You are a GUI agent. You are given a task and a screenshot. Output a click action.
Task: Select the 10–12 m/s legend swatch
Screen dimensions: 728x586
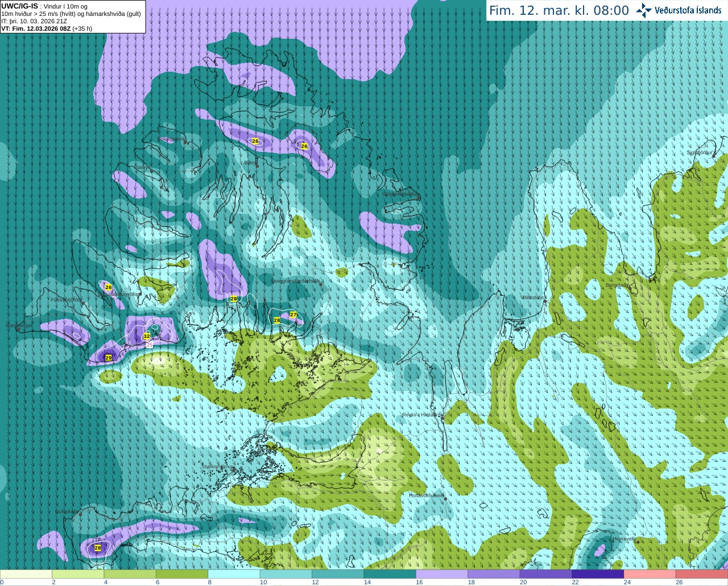286,574
